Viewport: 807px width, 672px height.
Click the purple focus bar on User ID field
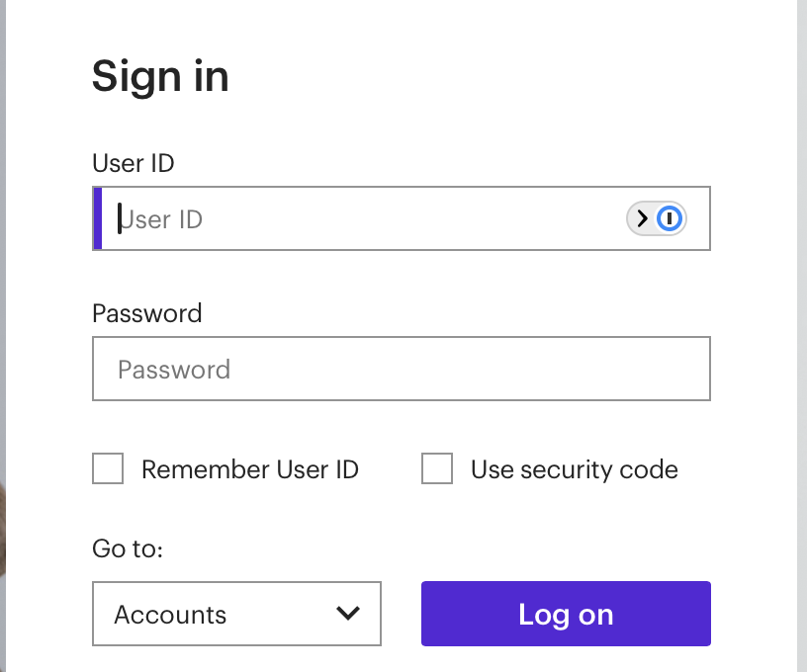(x=97, y=218)
